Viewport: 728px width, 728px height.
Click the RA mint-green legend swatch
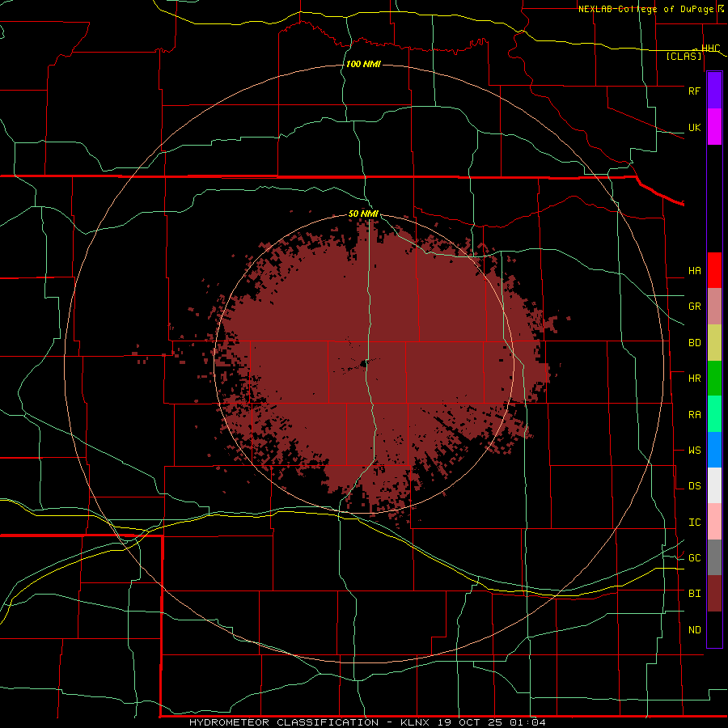coord(714,414)
